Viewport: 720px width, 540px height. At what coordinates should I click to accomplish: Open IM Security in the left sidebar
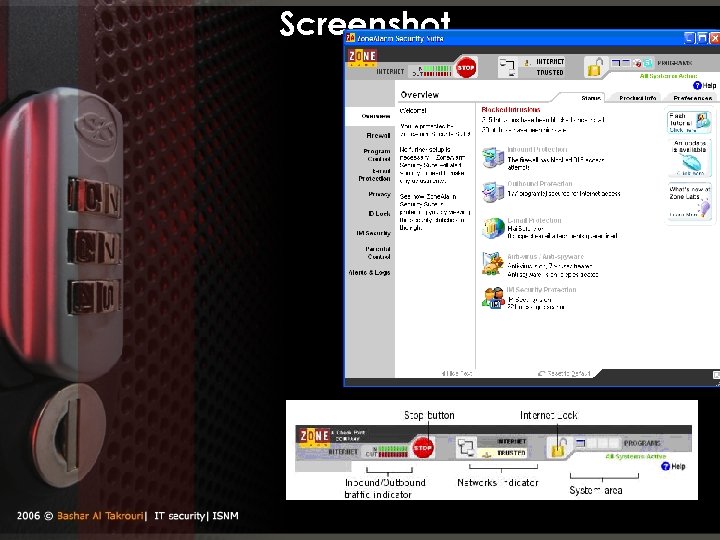[373, 233]
